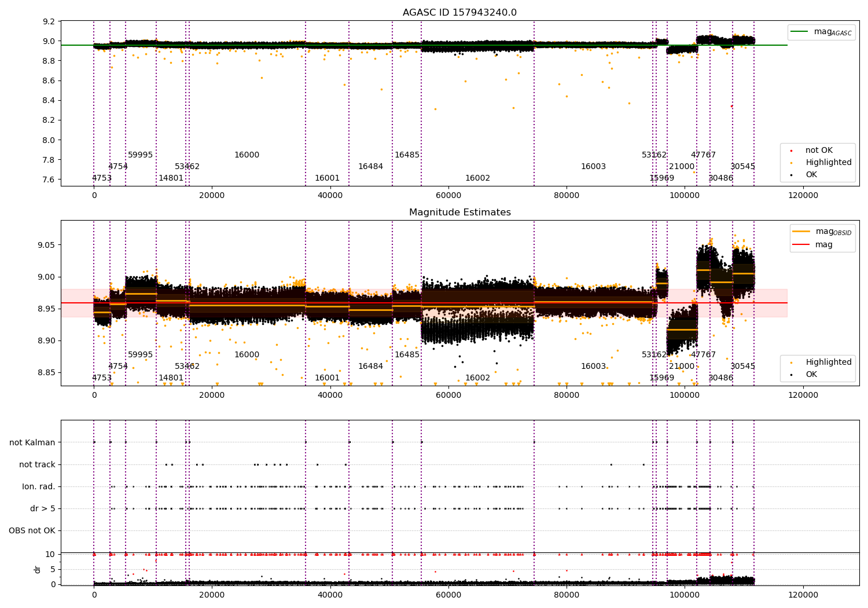Click obsid label '47767' in top plot

(x=704, y=155)
